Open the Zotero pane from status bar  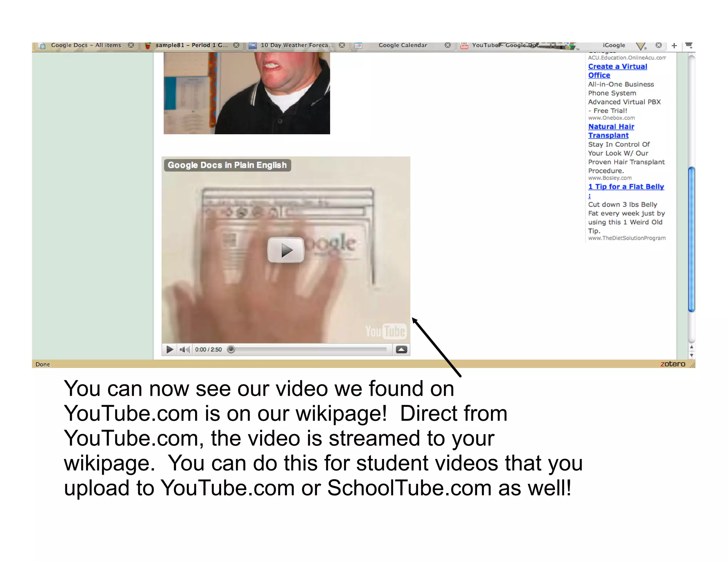673,364
